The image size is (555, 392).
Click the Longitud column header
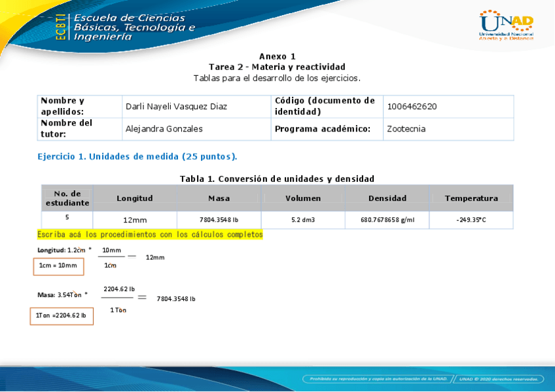[x=135, y=198]
